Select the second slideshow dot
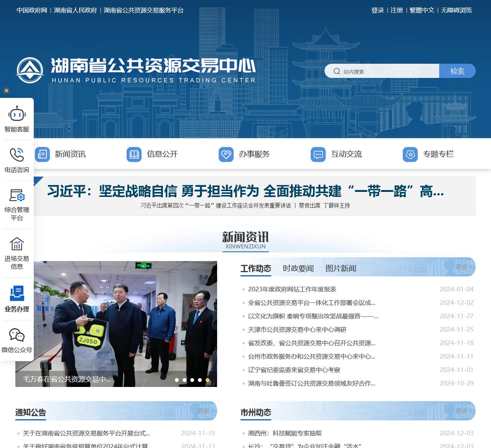This screenshot has height=448, width=491. tap(185, 380)
